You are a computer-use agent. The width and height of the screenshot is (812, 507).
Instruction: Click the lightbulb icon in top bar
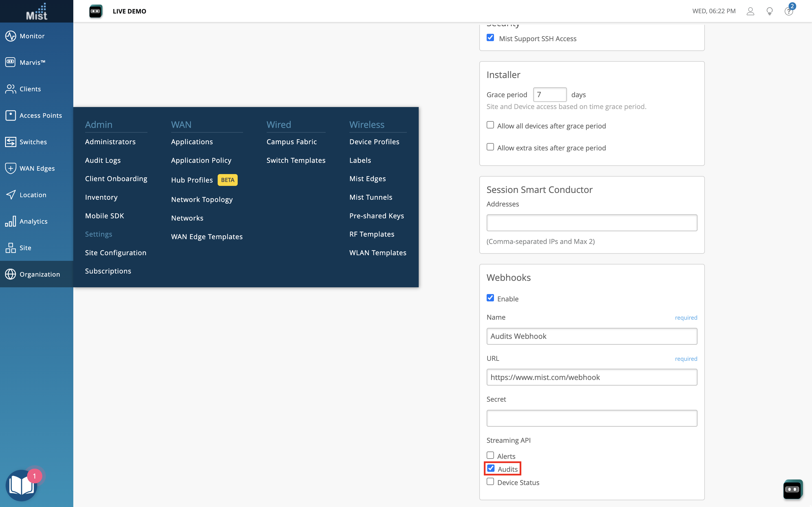click(x=770, y=11)
